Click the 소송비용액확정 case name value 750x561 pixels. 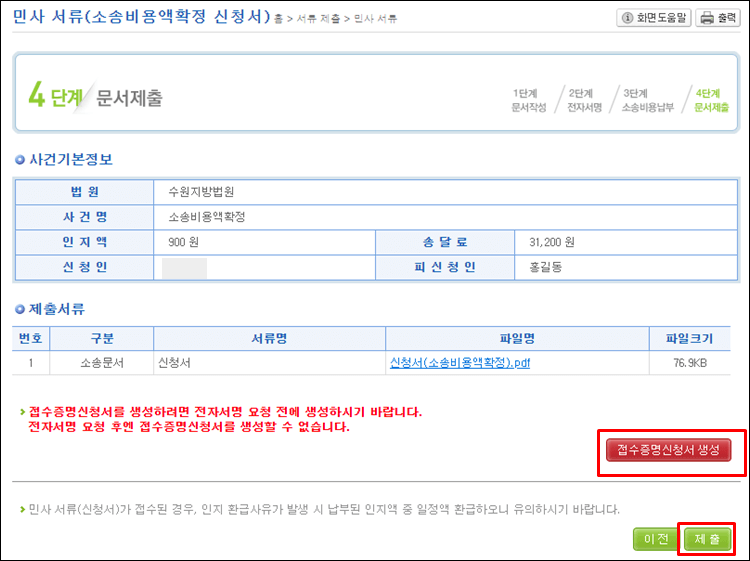[207, 217]
